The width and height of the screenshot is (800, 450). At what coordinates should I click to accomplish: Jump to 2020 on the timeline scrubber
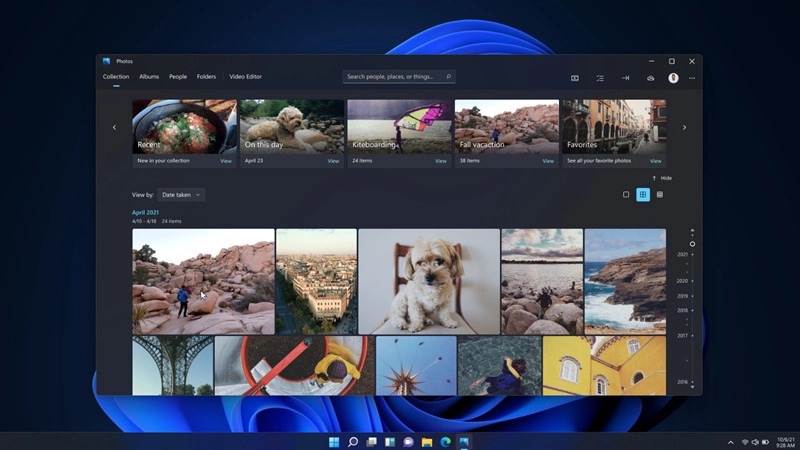(x=682, y=281)
